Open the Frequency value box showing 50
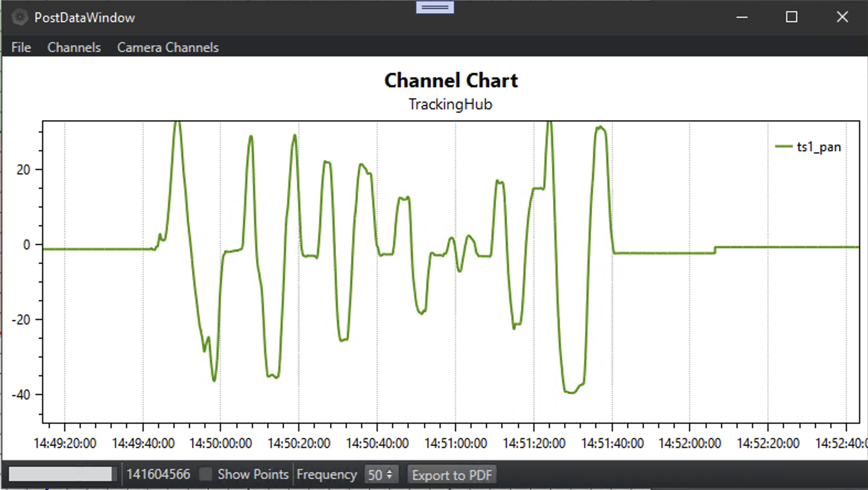The width and height of the screenshot is (868, 490). click(375, 475)
